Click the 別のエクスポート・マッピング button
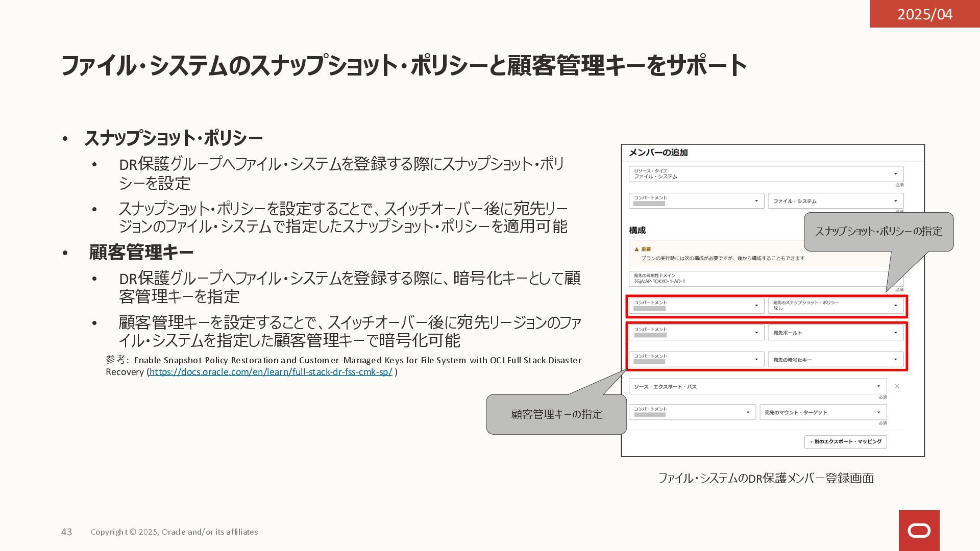This screenshot has height=551, width=980. pos(845,442)
